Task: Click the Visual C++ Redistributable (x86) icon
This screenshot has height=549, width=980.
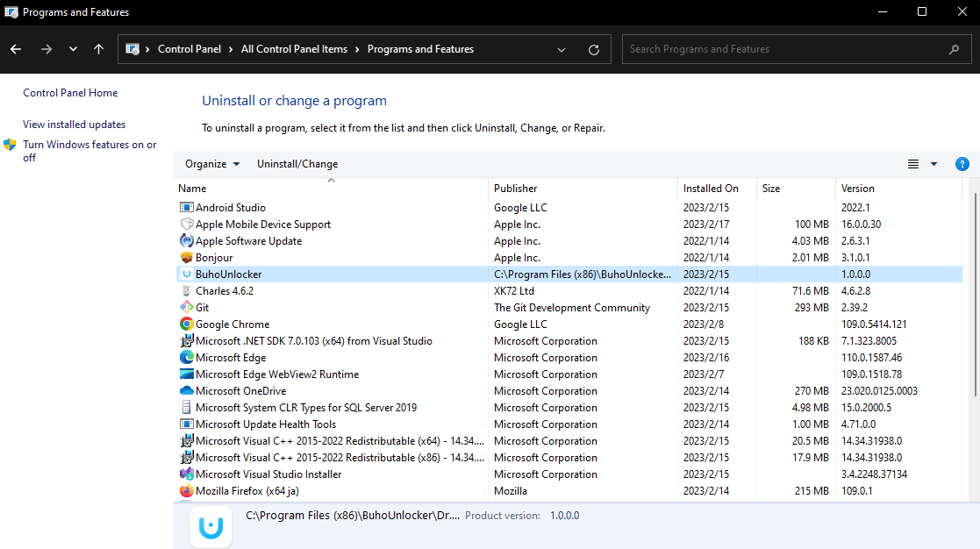Action: click(186, 457)
